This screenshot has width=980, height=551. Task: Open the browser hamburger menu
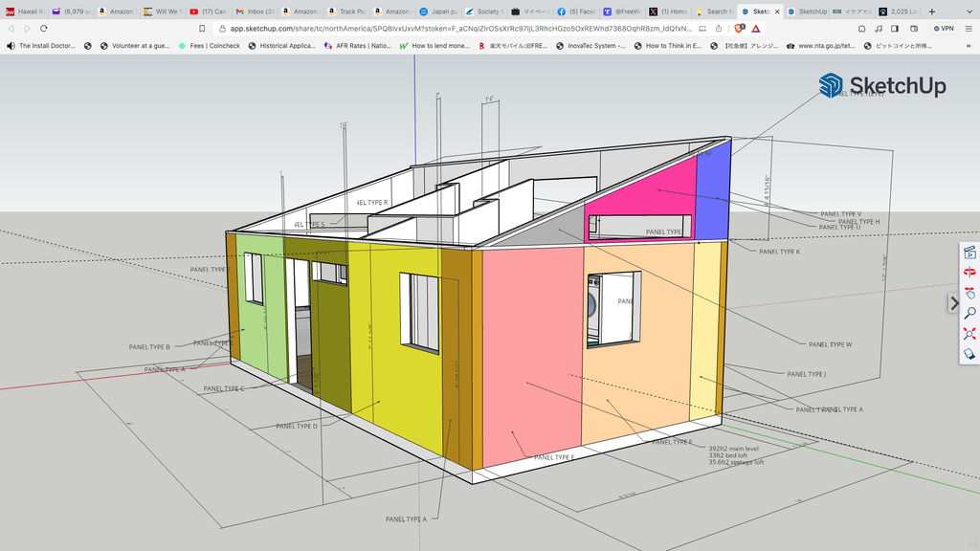(x=969, y=29)
